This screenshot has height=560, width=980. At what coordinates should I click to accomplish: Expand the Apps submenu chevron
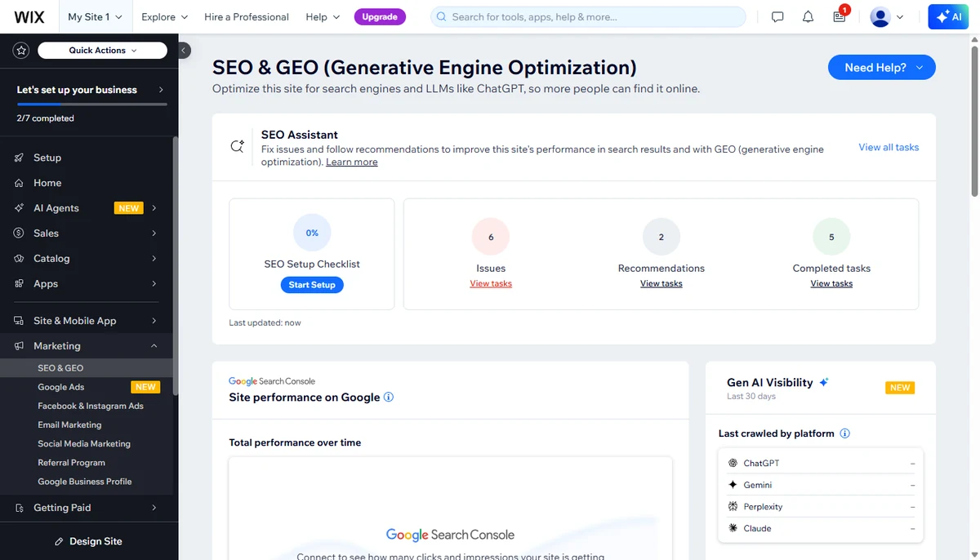154,284
